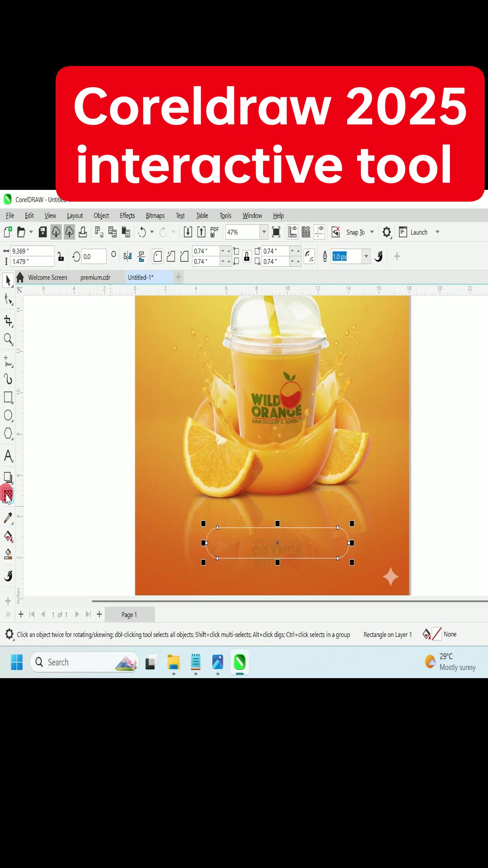The width and height of the screenshot is (488, 868).
Task: Click the Snap To label
Action: pyautogui.click(x=355, y=232)
